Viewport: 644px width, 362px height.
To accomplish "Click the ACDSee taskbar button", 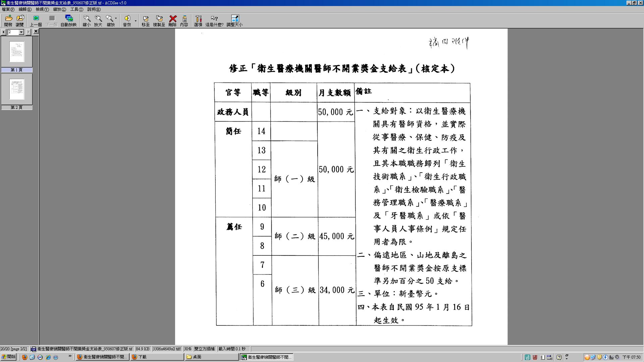I will point(267,357).
